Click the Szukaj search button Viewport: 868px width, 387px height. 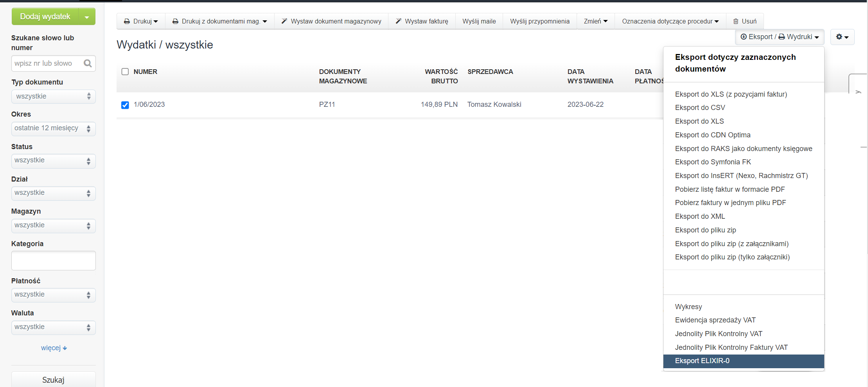54,380
